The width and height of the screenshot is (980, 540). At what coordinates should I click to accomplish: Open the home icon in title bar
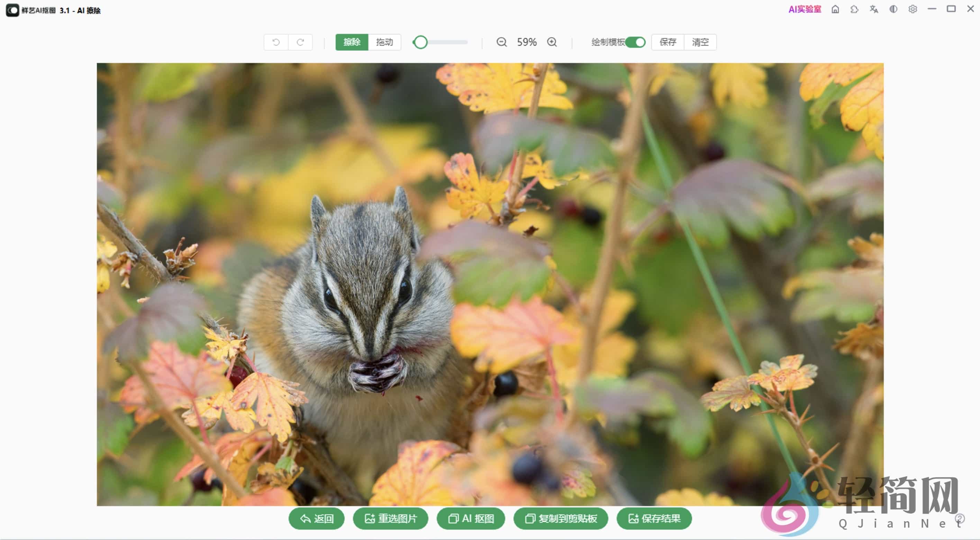coord(835,9)
